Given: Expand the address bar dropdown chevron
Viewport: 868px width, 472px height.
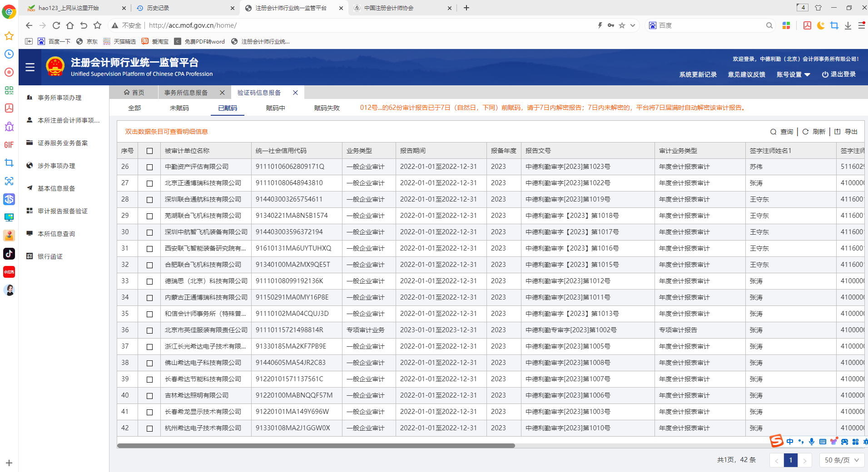Looking at the screenshot, I should (x=633, y=25).
